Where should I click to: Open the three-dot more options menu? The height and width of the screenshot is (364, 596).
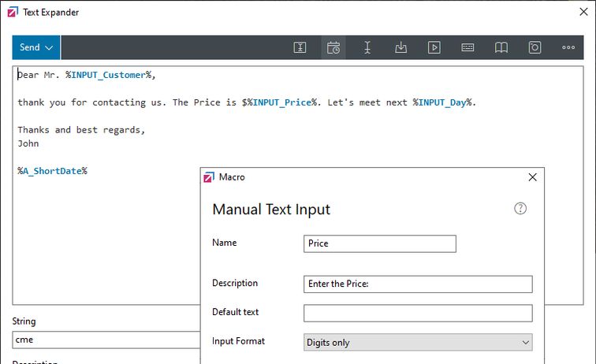(568, 47)
